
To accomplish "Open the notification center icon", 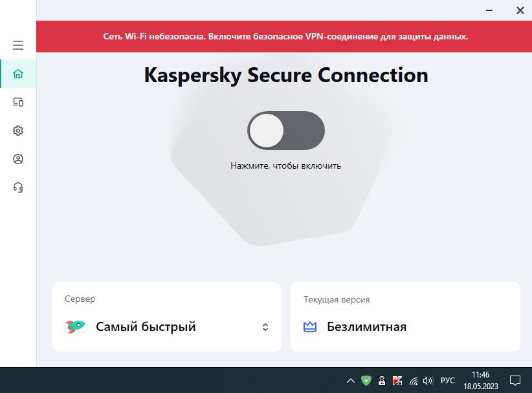I will (x=515, y=381).
